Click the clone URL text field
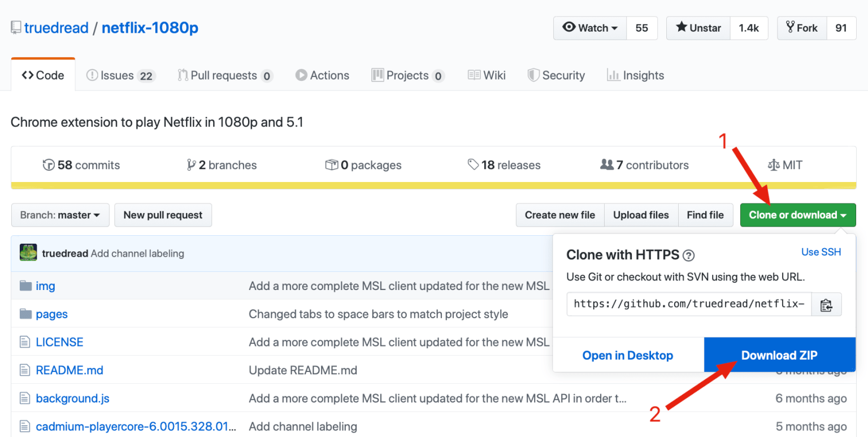 tap(689, 304)
